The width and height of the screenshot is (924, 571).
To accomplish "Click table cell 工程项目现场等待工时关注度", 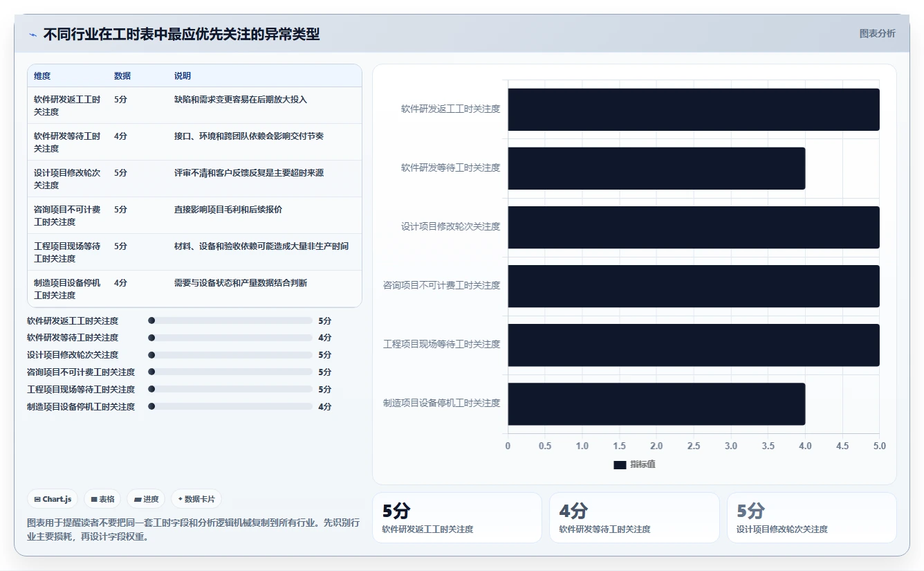I will [x=67, y=252].
